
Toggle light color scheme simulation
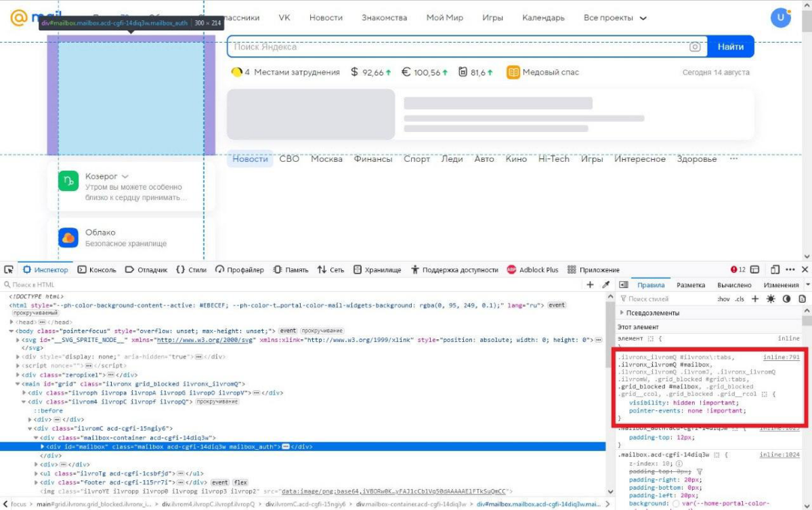771,299
